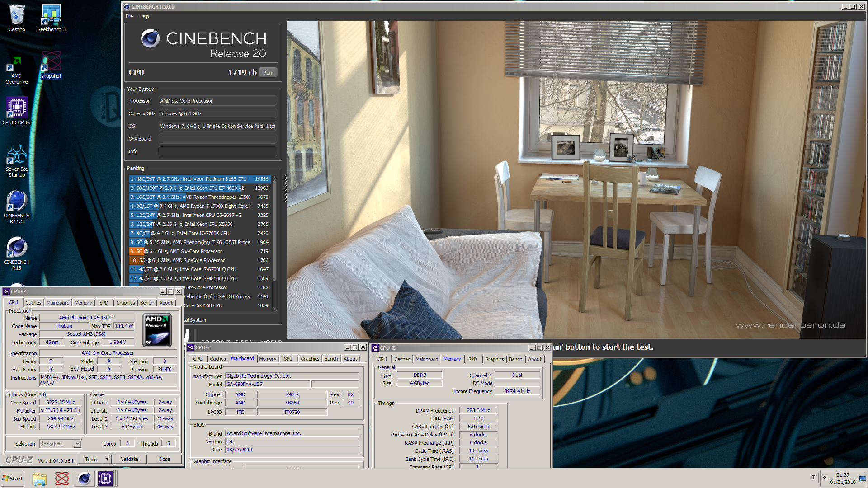Click the middle CPU-Z window title icon

point(191,347)
